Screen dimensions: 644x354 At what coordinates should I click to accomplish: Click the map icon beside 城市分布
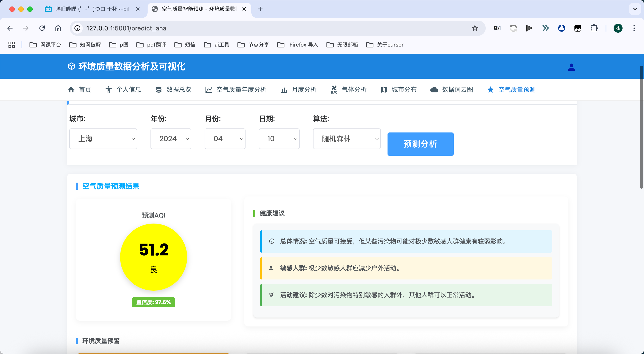click(384, 90)
